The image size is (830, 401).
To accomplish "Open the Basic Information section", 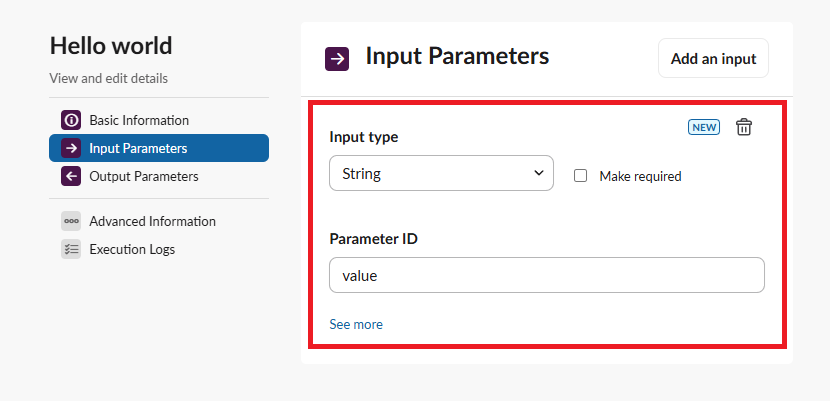I will (139, 120).
